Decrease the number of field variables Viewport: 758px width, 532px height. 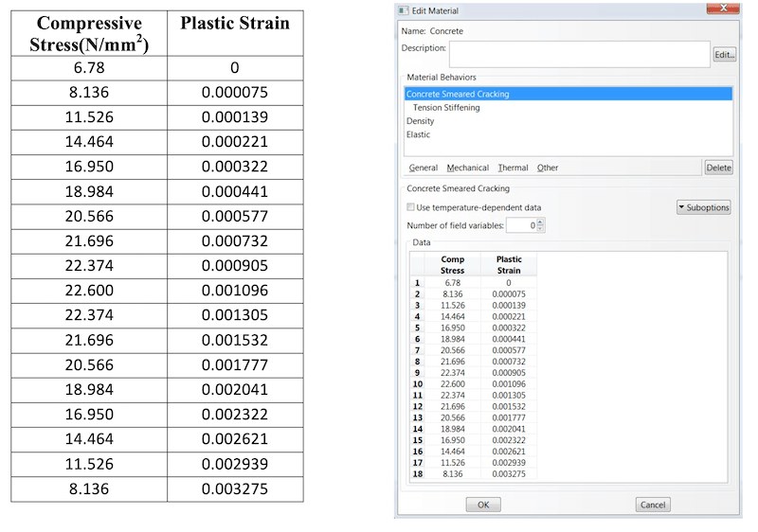click(x=540, y=229)
